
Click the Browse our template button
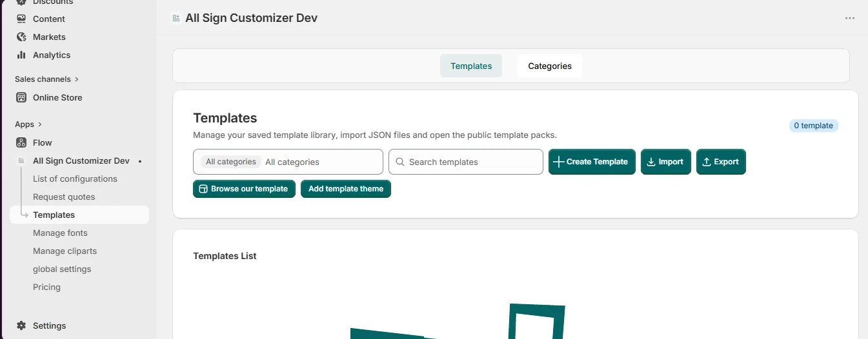(244, 189)
